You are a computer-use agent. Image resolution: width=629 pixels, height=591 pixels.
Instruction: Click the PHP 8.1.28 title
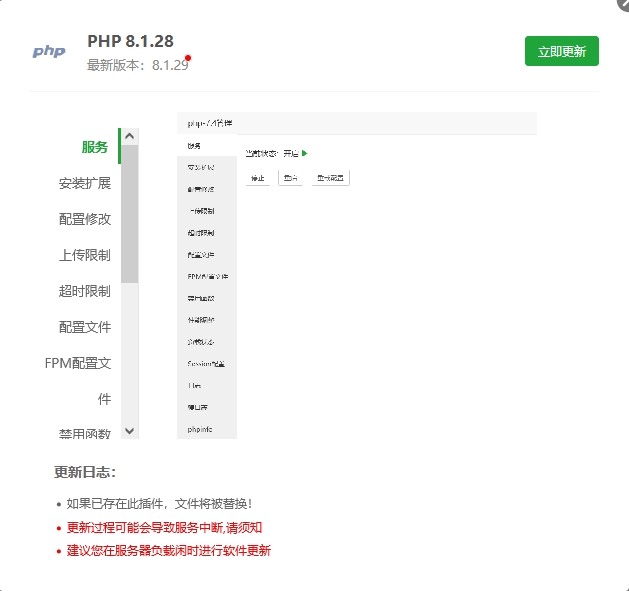(x=130, y=41)
